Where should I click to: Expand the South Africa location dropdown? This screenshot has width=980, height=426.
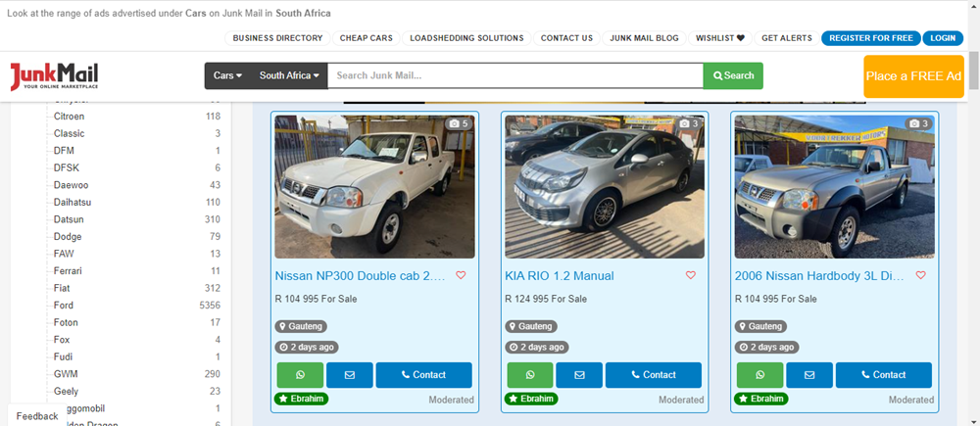(289, 76)
